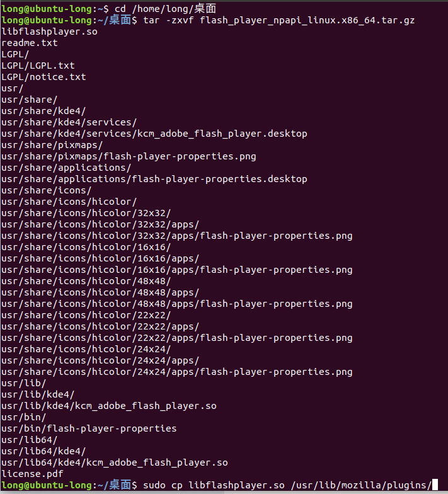Viewport: 448px width, 494px height.
Task: Click the cd /home/long/桌面 command
Action: (x=165, y=9)
